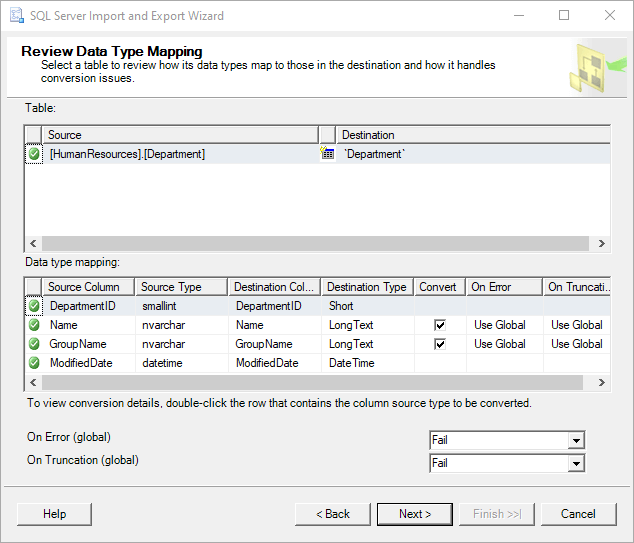Click the green check icon for GroupName row
Screen dimensions: 634x543
click(34, 344)
